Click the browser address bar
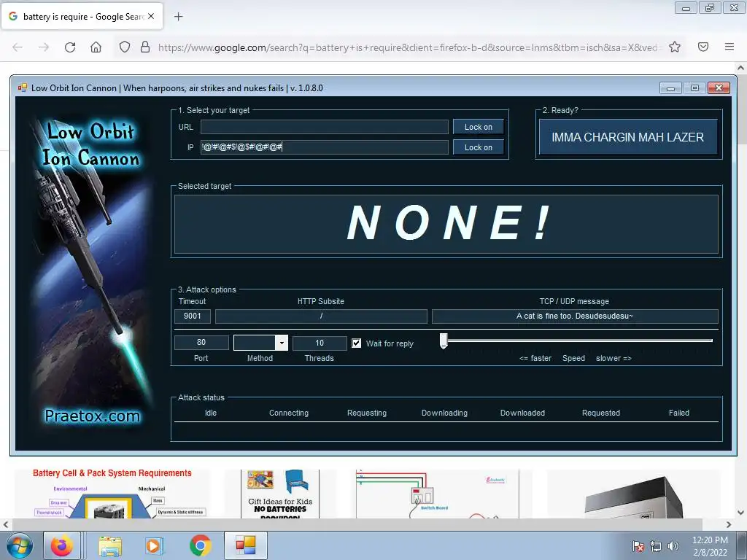The width and height of the screenshot is (747, 560). [x=410, y=47]
